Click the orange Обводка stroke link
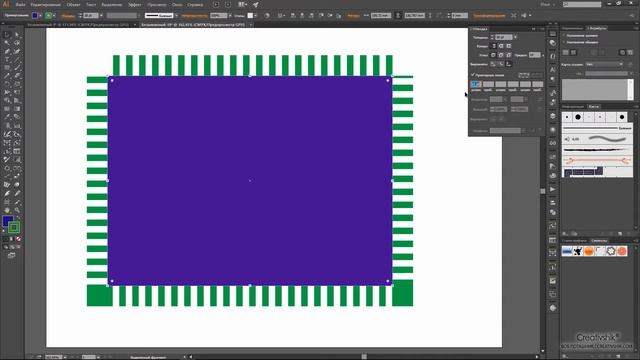The image size is (640, 360). [x=68, y=16]
